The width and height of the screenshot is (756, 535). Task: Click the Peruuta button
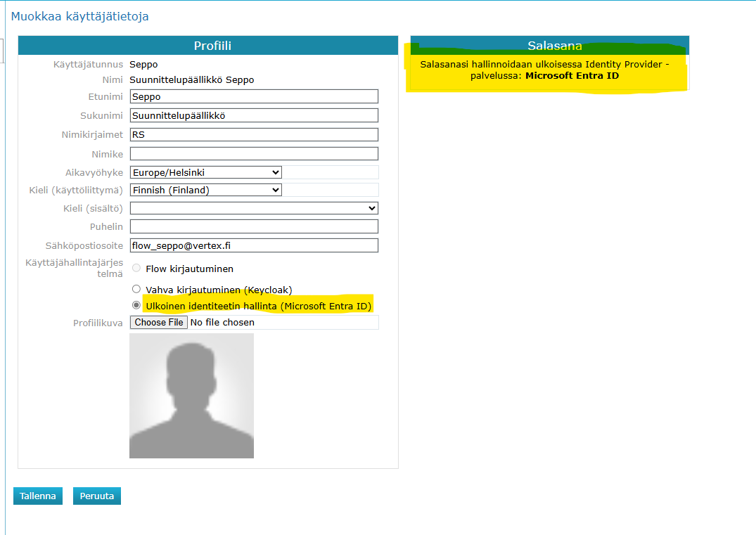coord(97,496)
